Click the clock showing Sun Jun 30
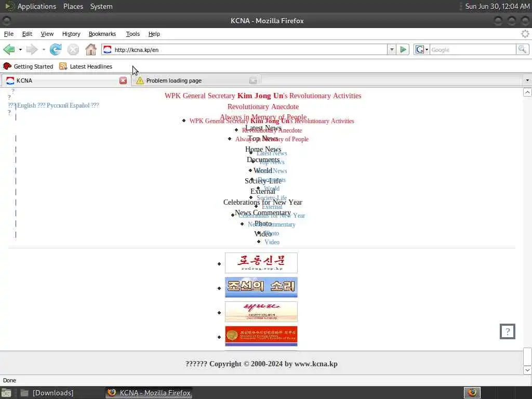532x399 pixels. (497, 6)
